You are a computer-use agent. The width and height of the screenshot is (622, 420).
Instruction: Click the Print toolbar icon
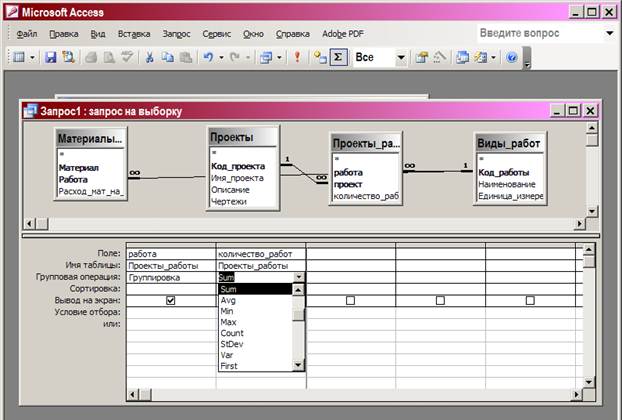pos(92,58)
